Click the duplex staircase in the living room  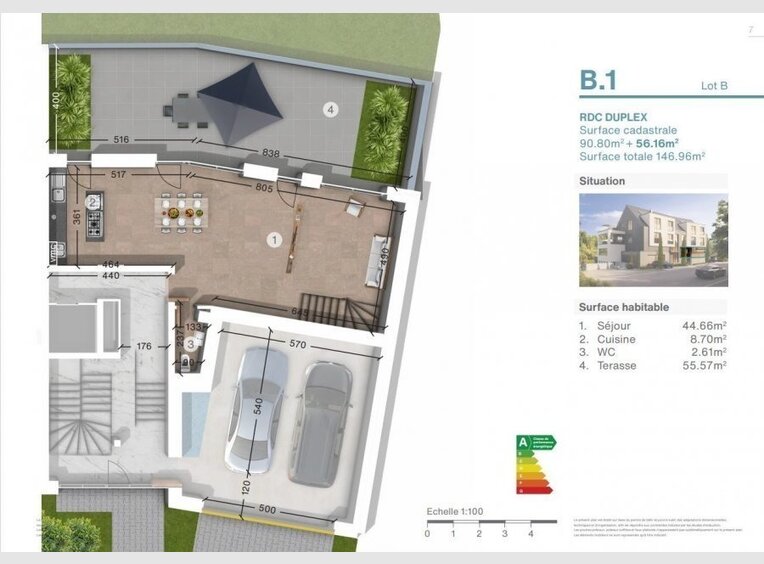coord(340,312)
